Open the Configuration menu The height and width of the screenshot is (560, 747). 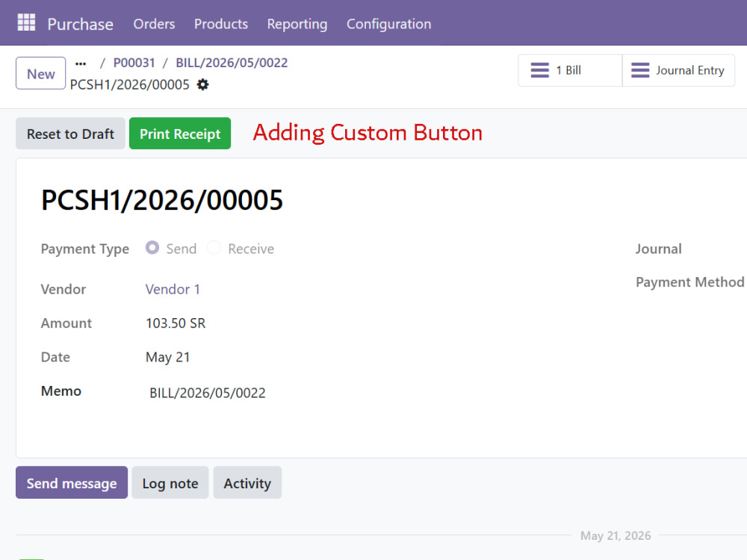[388, 24]
